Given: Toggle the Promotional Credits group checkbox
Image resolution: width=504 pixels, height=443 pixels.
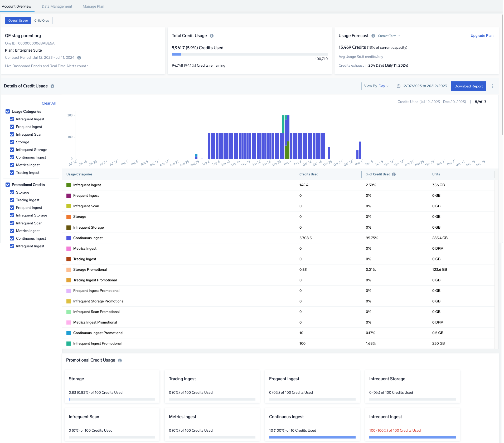Looking at the screenshot, I should point(8,185).
